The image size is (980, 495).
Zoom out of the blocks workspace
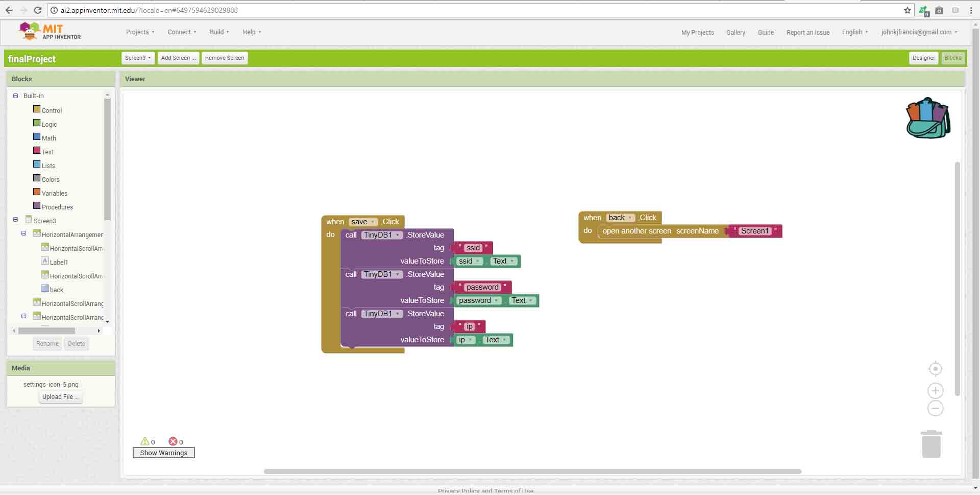(935, 409)
